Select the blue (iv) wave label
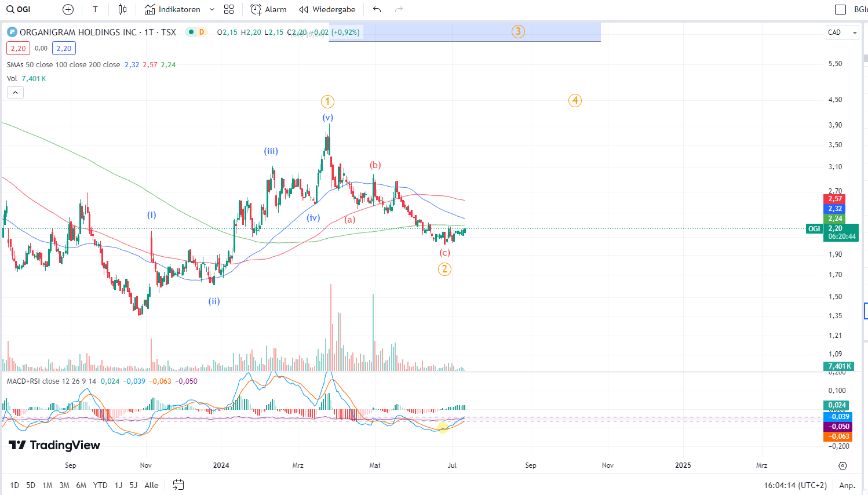Viewport: 868px width, 495px height. (313, 218)
